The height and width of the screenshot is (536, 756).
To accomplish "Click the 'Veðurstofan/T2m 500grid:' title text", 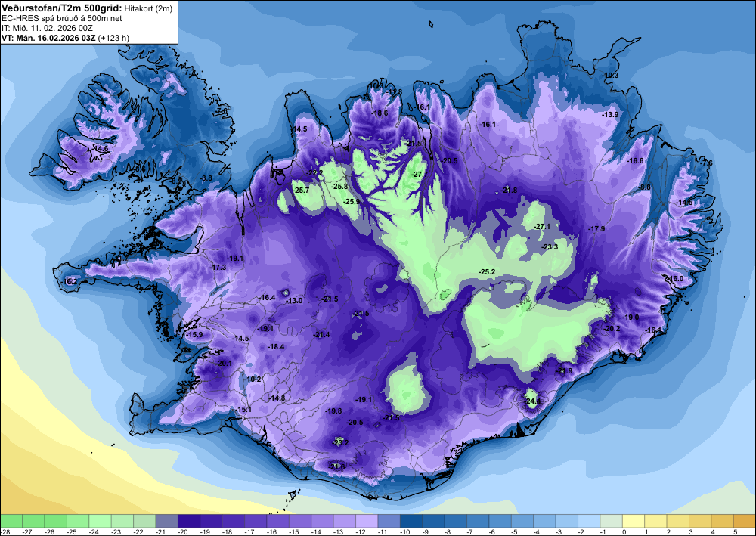I will 62,8.
